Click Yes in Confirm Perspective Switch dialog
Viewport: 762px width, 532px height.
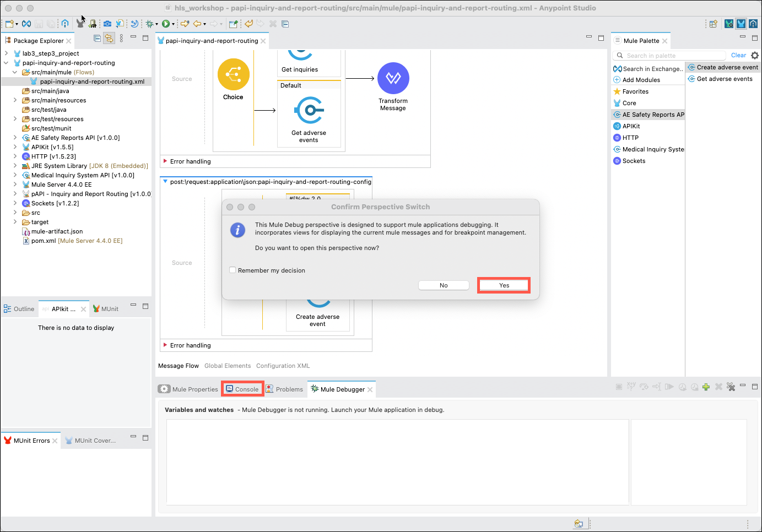point(504,285)
